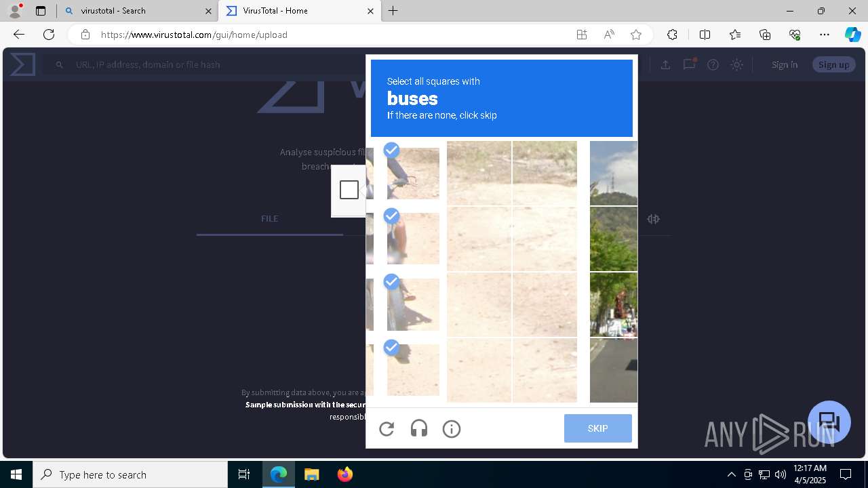
Task: Open the volume control in tray
Action: (x=781, y=474)
